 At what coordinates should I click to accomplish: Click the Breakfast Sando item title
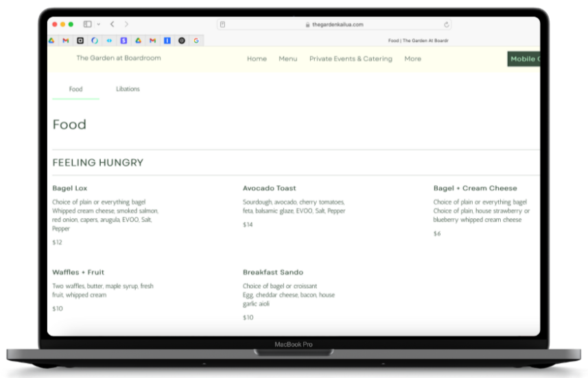click(x=273, y=272)
